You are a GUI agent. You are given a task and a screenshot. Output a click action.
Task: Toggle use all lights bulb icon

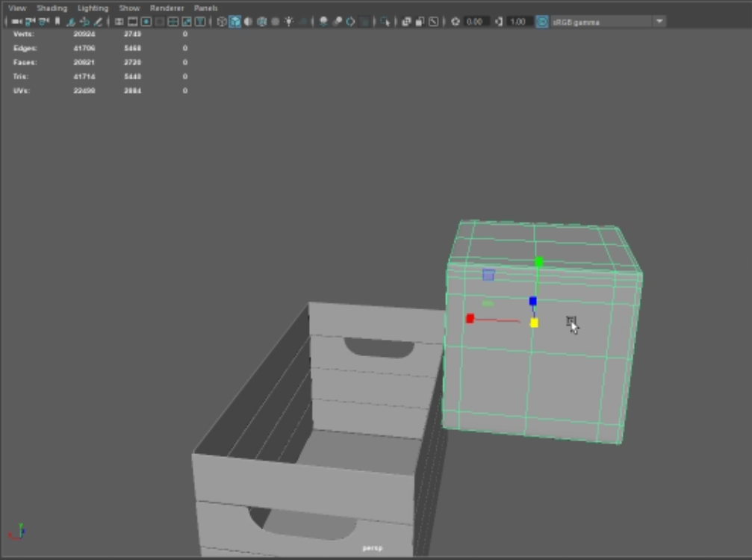[x=288, y=22]
